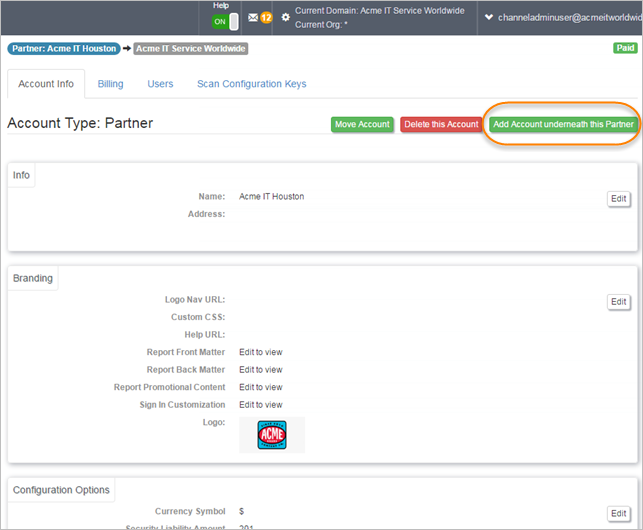Click Edit to view for Report Promotional Content

pyautogui.click(x=261, y=387)
